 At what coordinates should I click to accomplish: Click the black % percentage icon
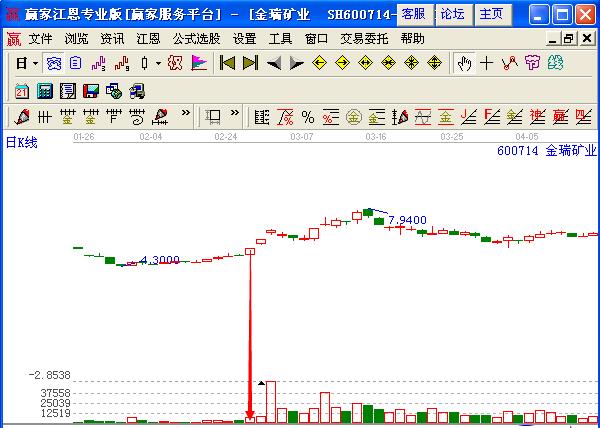coord(308,117)
